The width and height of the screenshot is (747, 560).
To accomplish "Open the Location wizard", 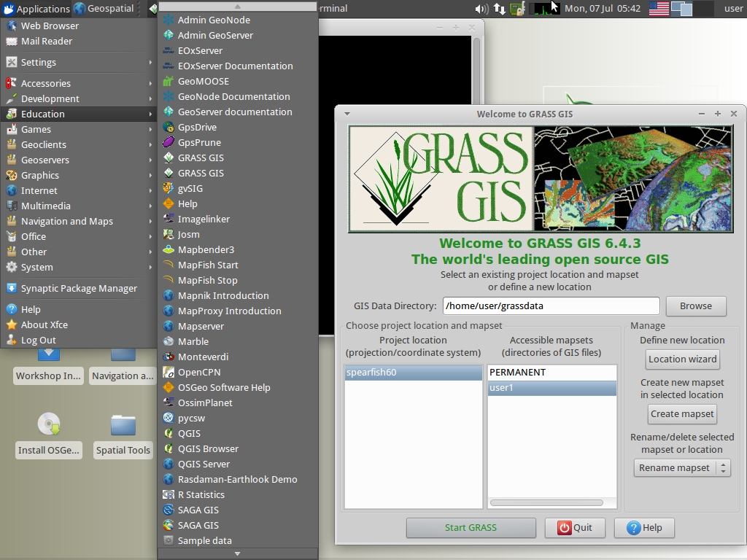I will 682,359.
